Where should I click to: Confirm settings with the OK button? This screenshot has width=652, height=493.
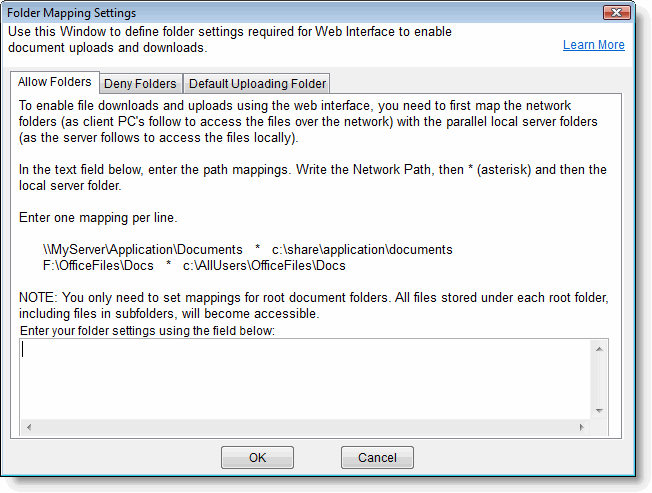(x=257, y=458)
